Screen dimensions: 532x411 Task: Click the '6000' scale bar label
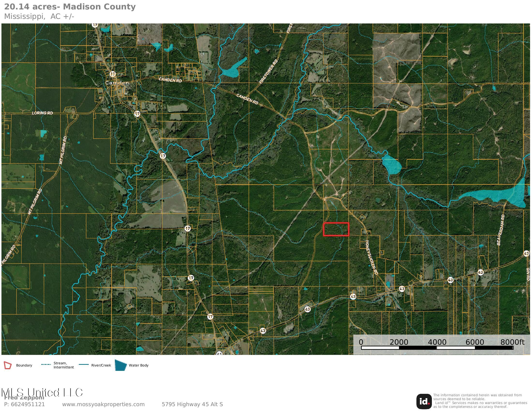[x=475, y=342]
